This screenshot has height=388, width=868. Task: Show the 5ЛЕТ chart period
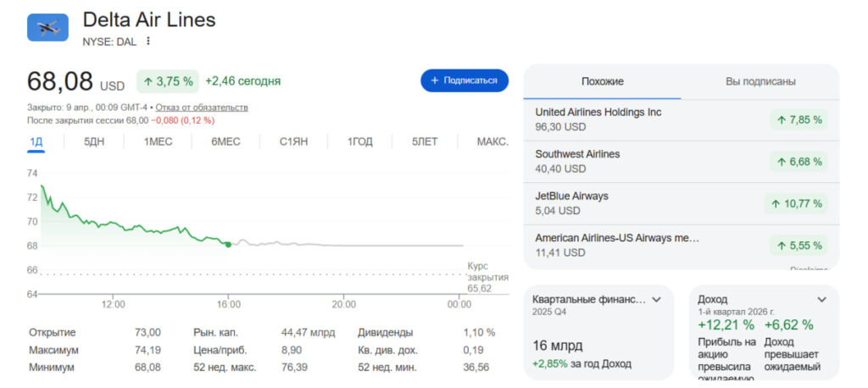pos(425,141)
